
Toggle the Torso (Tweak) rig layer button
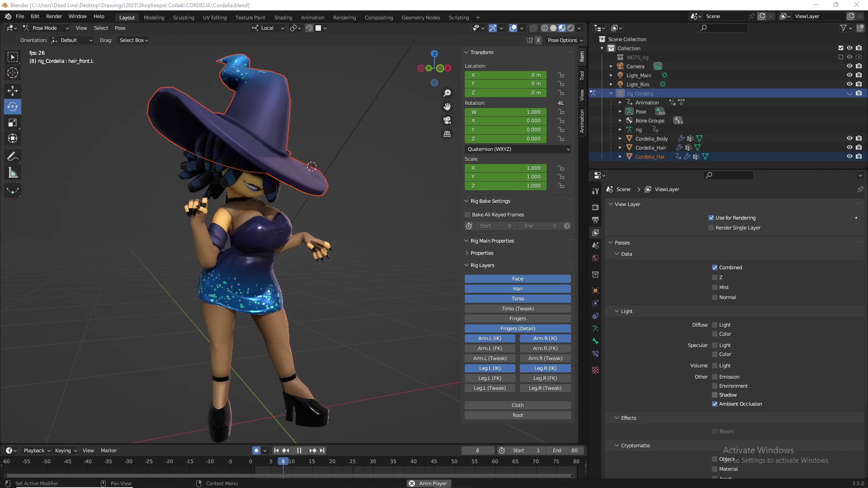[518, 309]
